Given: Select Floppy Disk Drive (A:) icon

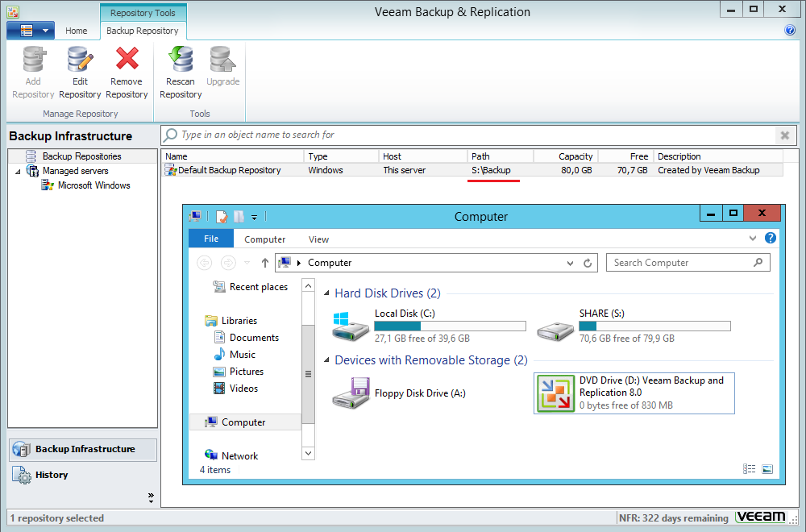Looking at the screenshot, I should 351,393.
